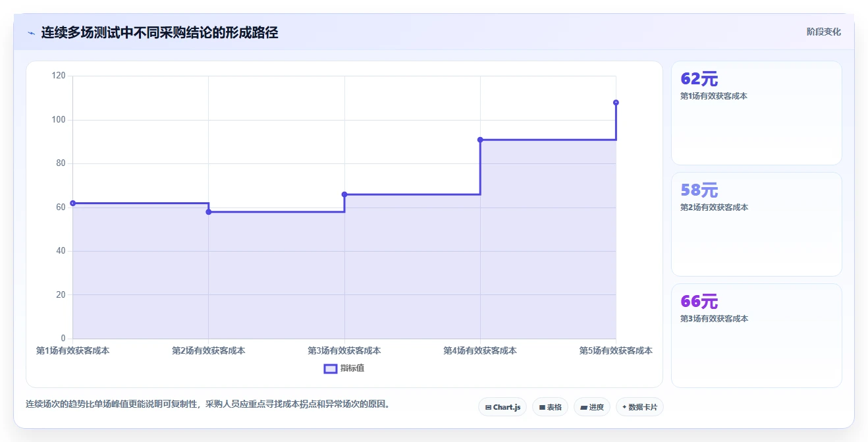Click the y-axis value 120
The width and height of the screenshot is (868, 442).
(x=59, y=76)
